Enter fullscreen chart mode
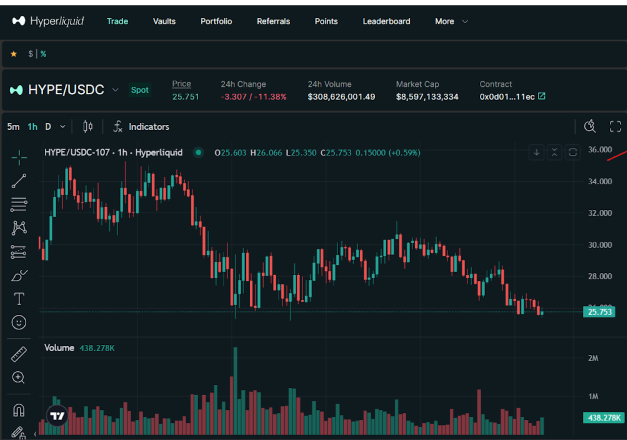The width and height of the screenshot is (627, 440). tap(615, 126)
